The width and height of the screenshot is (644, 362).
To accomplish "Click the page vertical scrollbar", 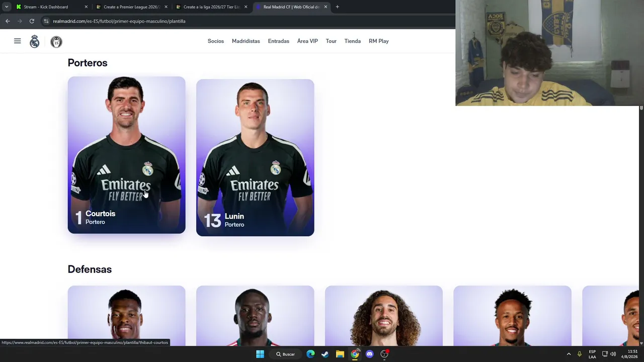I will pos(641,226).
